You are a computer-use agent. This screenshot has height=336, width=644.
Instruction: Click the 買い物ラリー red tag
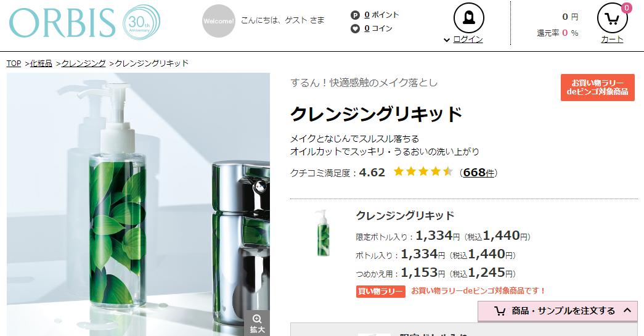(x=380, y=291)
